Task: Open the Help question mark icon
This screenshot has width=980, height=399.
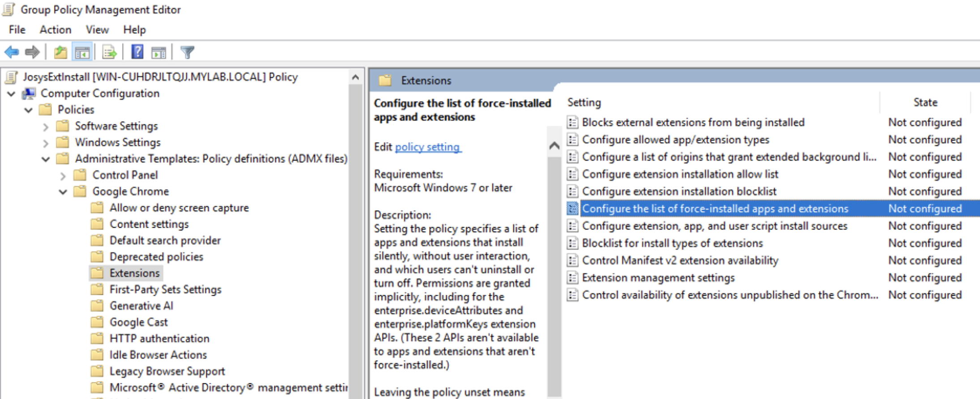Action: coord(137,52)
